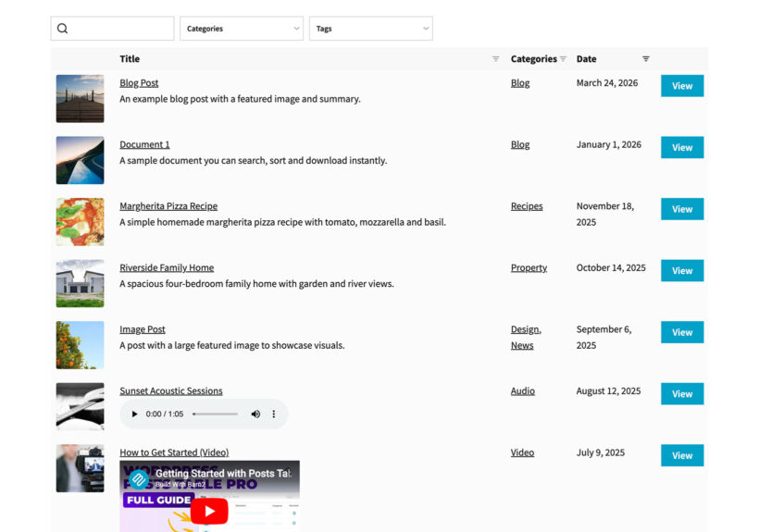The height and width of the screenshot is (532, 759).
Task: Click the black-and-white guitar thumbnail
Action: pos(80,407)
